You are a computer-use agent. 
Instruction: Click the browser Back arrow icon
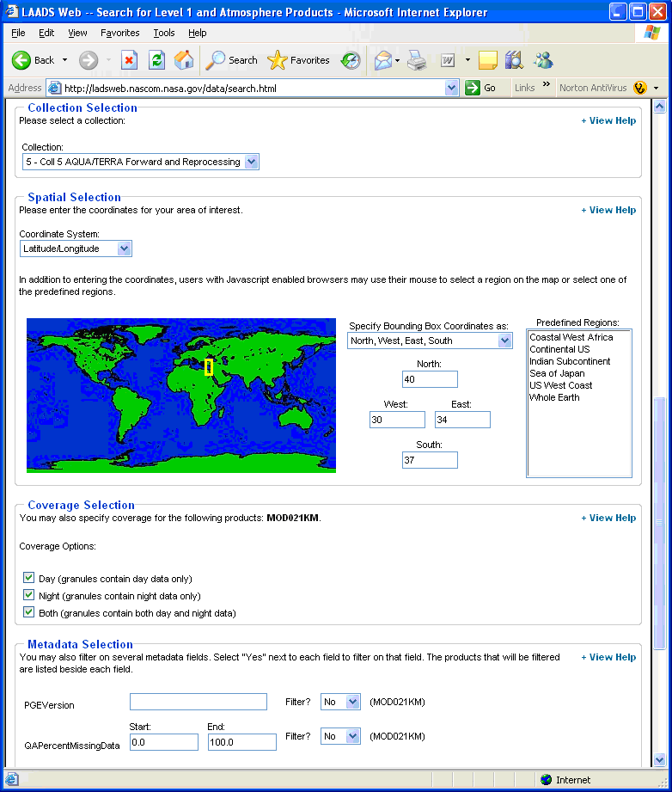(x=21, y=60)
